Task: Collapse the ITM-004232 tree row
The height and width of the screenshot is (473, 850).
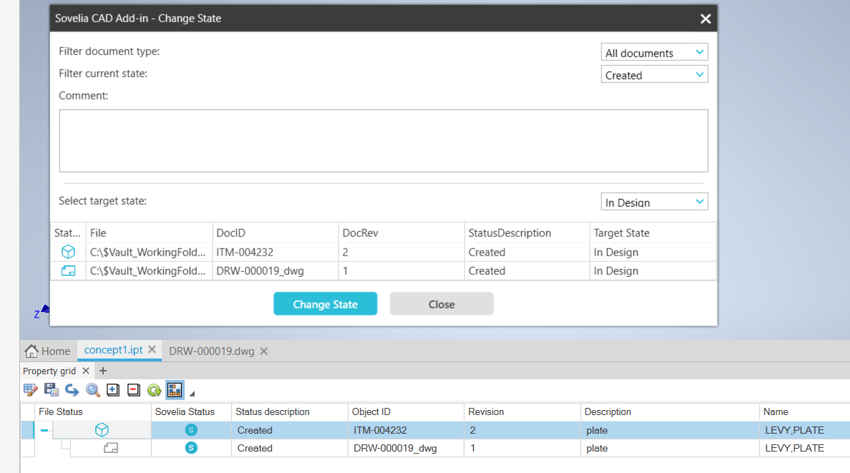Action: pyautogui.click(x=44, y=430)
